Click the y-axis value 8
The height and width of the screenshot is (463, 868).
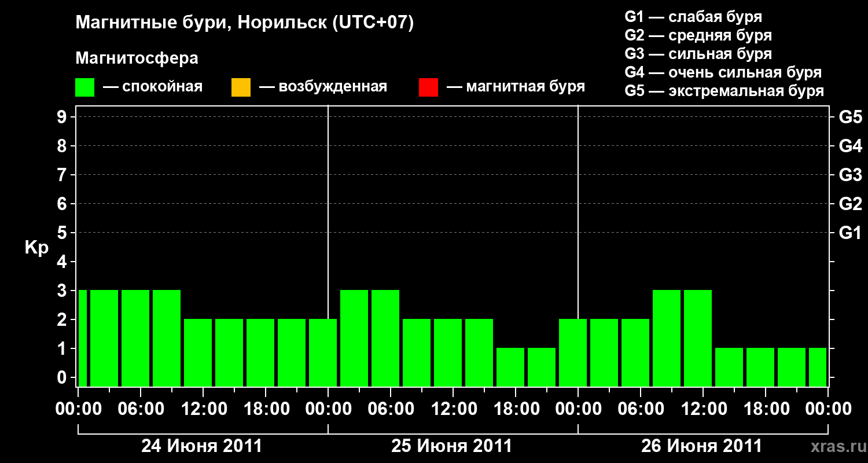[63, 146]
